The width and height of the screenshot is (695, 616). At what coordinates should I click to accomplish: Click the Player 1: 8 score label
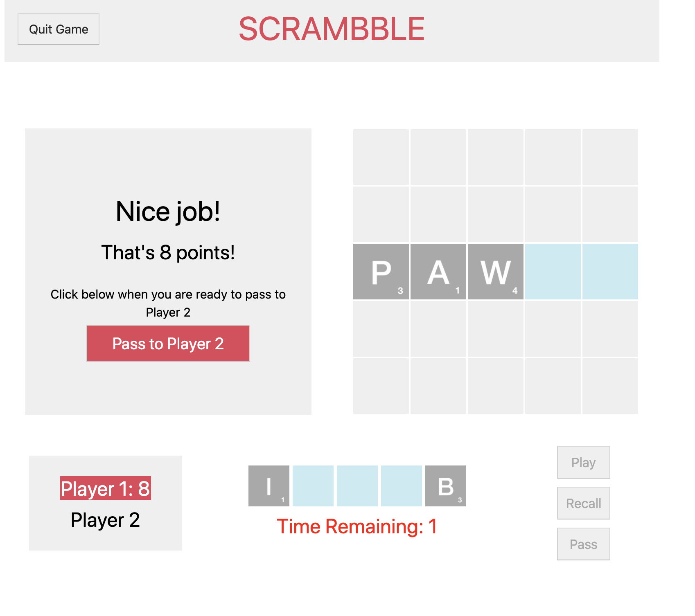(106, 488)
